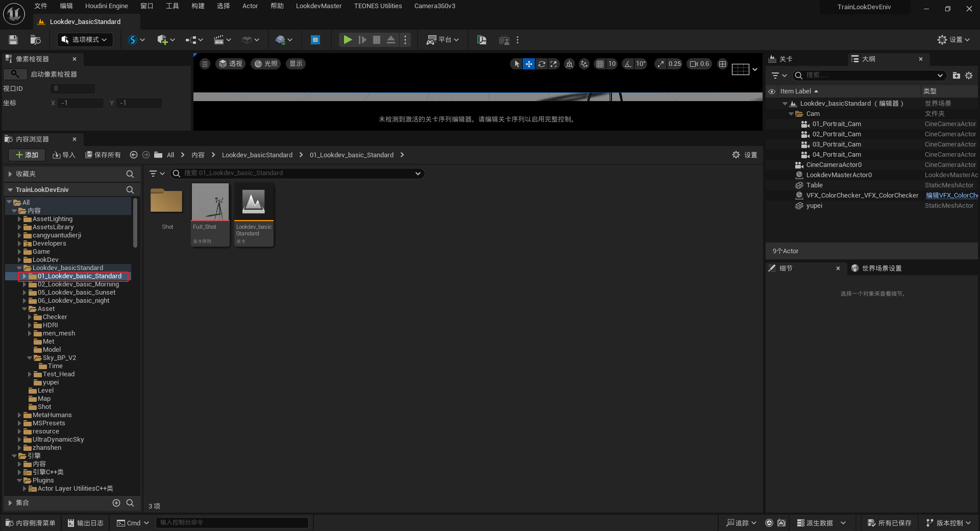Open the 选项模式 mode dropdown

coord(85,40)
